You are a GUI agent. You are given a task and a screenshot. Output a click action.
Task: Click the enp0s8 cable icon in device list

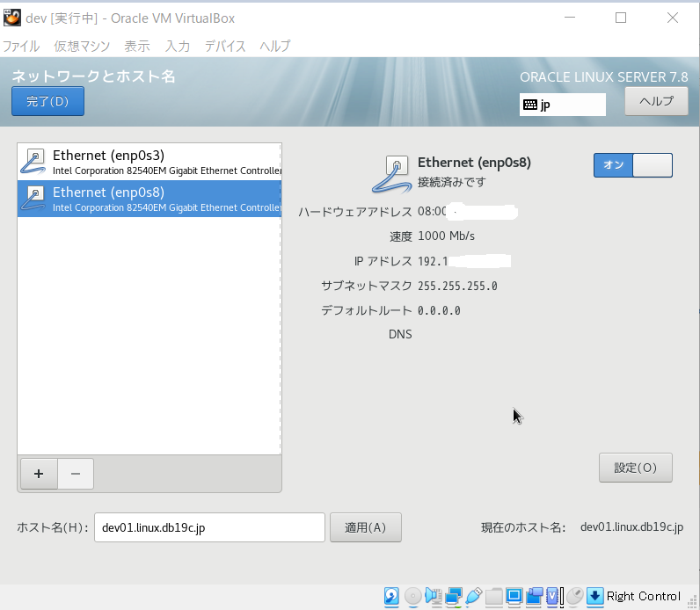(33, 199)
